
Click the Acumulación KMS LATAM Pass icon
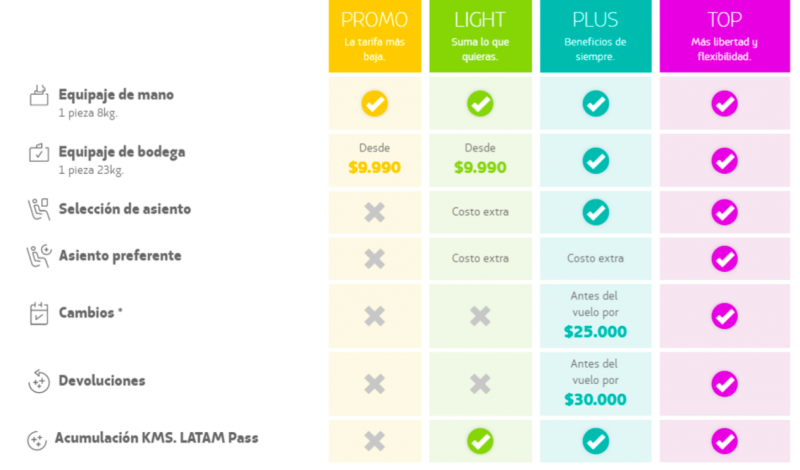click(x=37, y=440)
